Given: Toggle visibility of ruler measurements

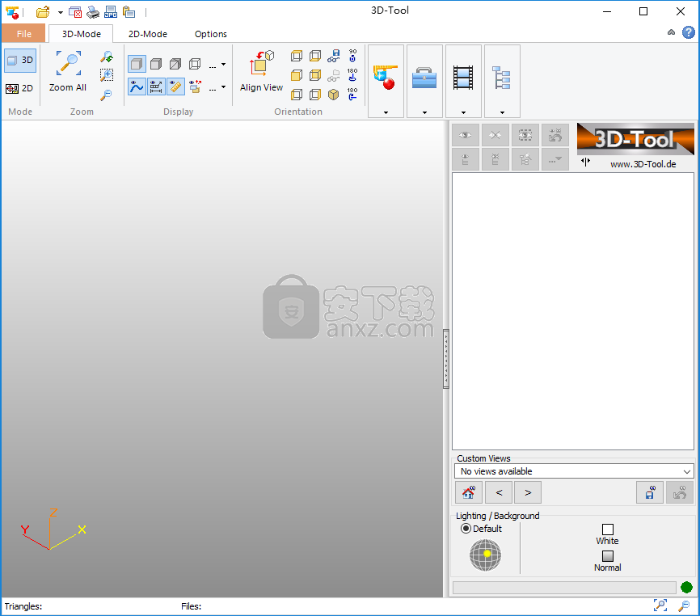Looking at the screenshot, I should click(175, 86).
